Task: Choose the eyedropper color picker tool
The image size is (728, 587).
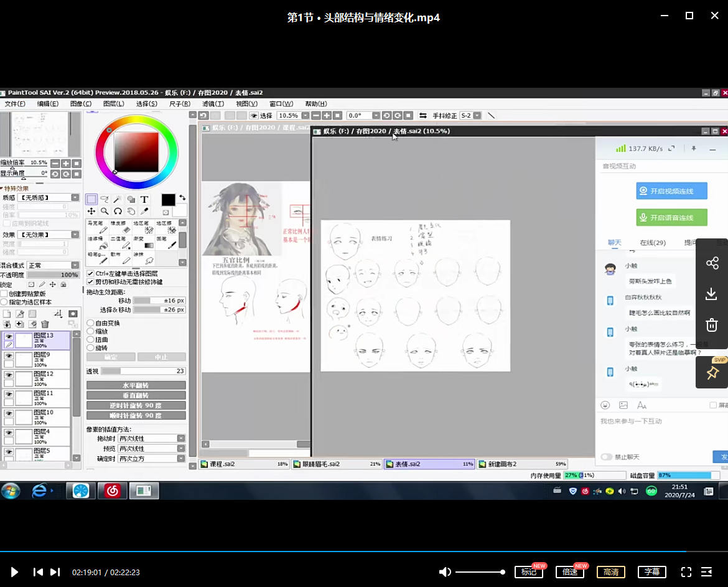Action: (x=144, y=212)
